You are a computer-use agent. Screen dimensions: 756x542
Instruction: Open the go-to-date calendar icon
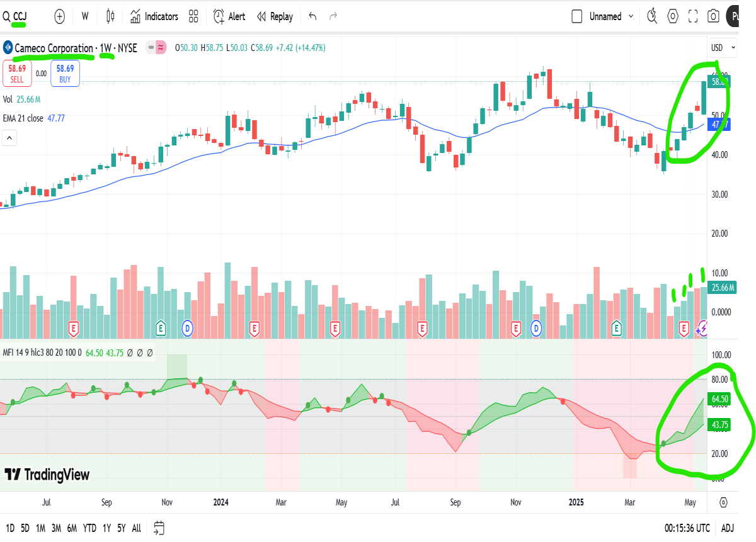point(159,528)
